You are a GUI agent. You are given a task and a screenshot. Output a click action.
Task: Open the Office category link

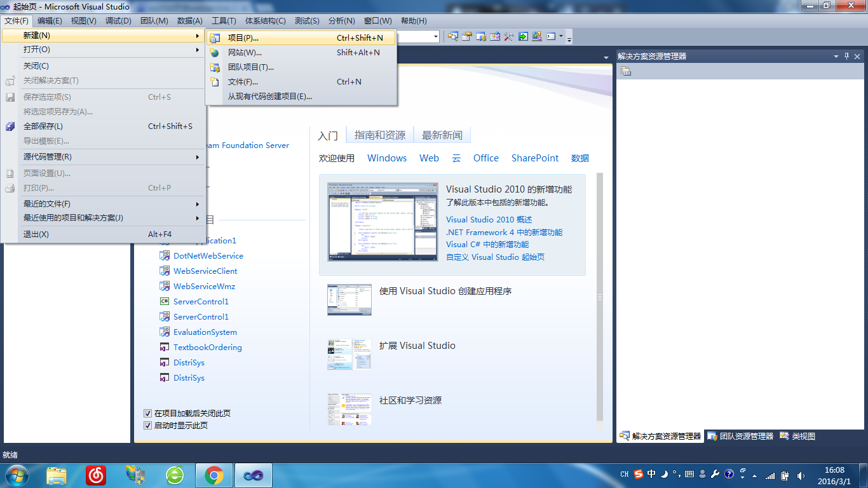pyautogui.click(x=486, y=158)
